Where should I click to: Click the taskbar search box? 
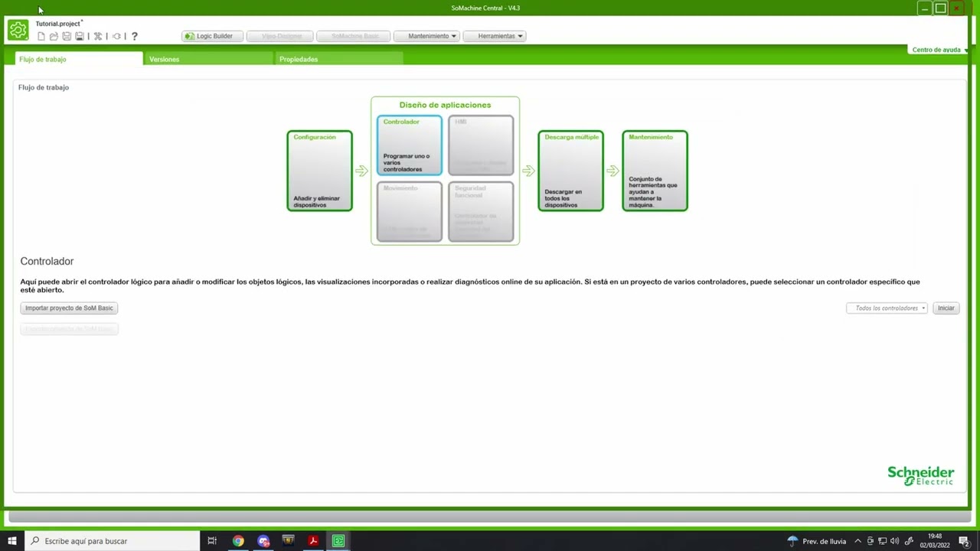(112, 541)
